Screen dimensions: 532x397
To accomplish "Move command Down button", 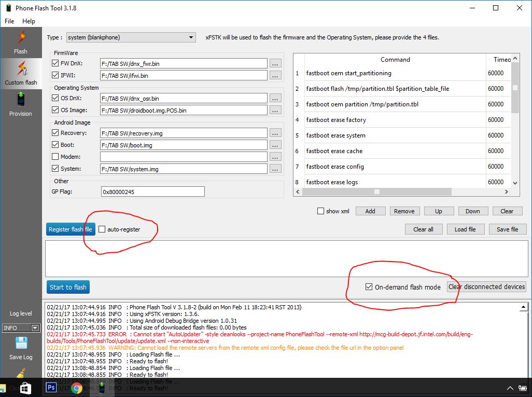I will 473,211.
